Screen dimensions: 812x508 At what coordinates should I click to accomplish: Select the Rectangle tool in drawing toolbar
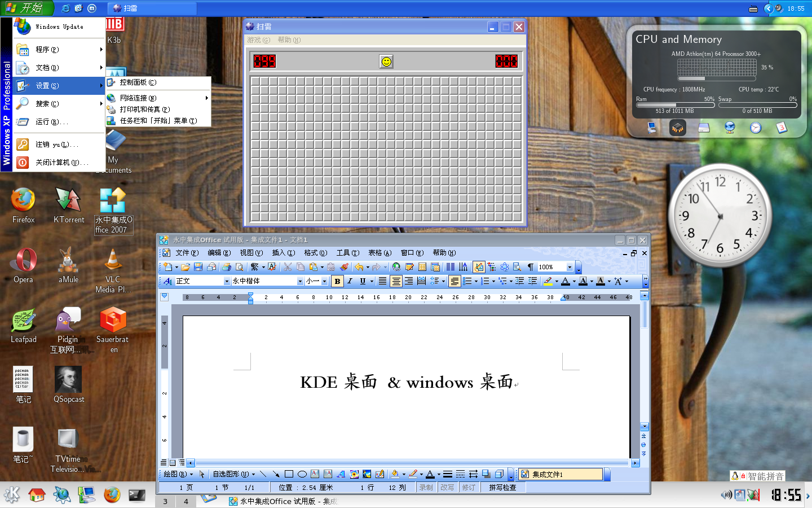[289, 474]
